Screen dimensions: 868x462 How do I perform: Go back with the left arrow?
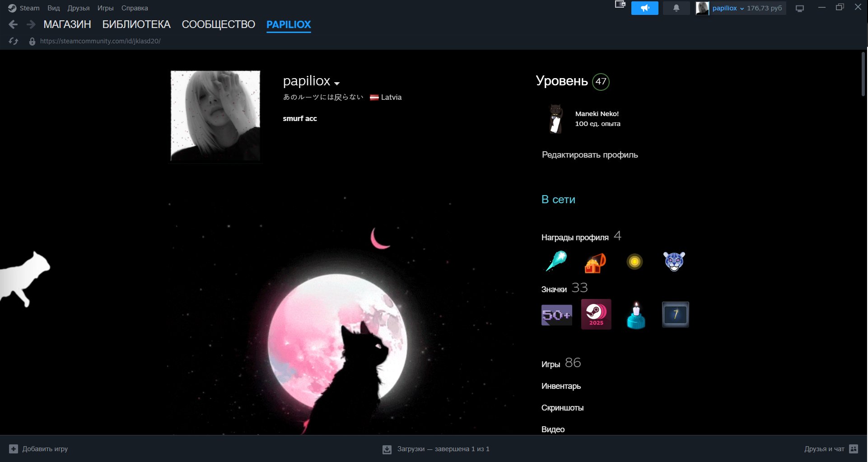tap(13, 24)
